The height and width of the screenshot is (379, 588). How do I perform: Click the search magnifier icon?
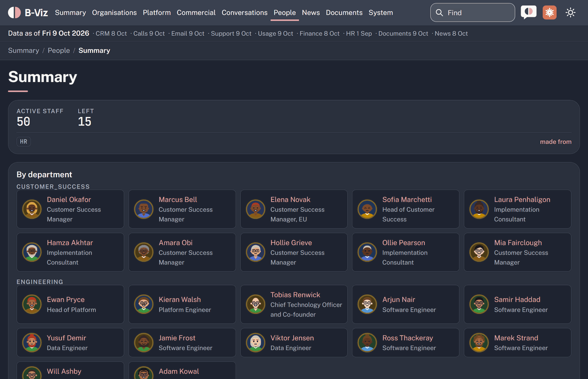coord(439,12)
